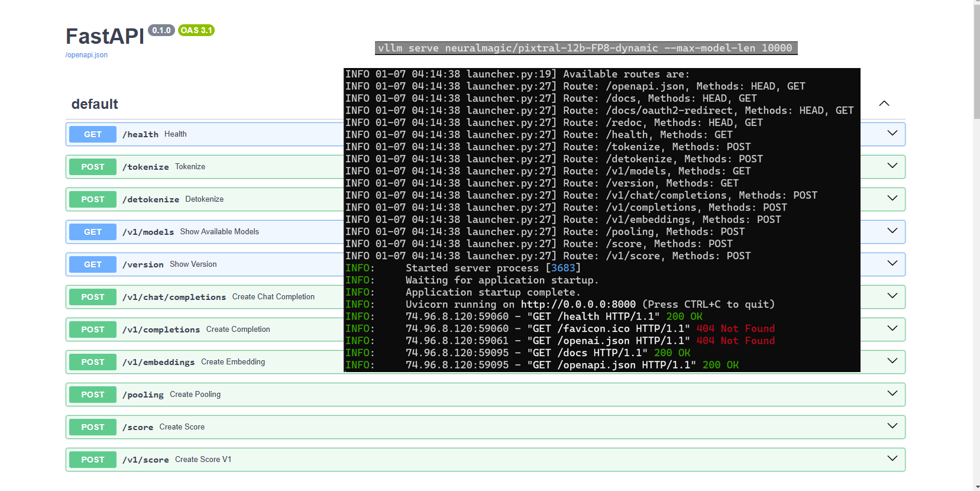Select the /tokenize path text

click(x=145, y=167)
